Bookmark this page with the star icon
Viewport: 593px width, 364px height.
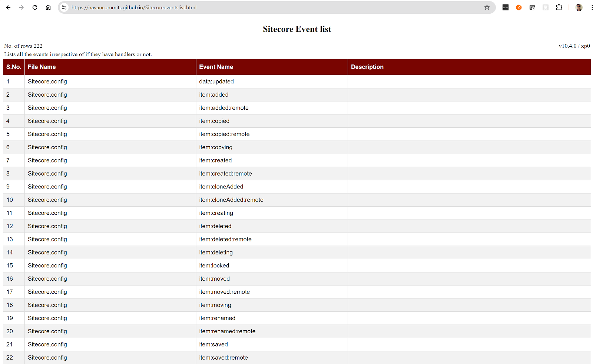(487, 7)
